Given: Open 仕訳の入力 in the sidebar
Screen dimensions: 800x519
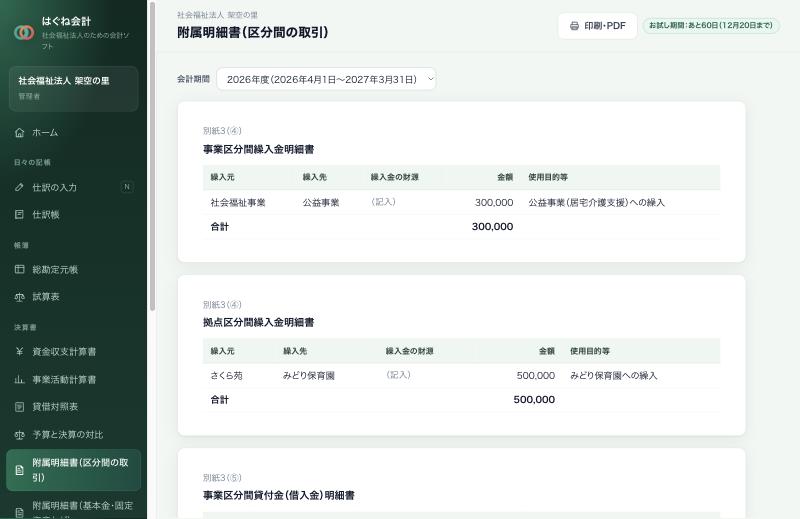Looking at the screenshot, I should (x=73, y=187).
